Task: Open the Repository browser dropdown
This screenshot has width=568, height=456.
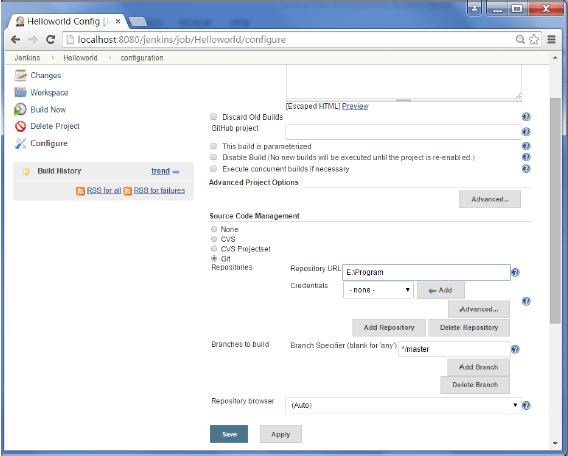Action: pos(403,405)
